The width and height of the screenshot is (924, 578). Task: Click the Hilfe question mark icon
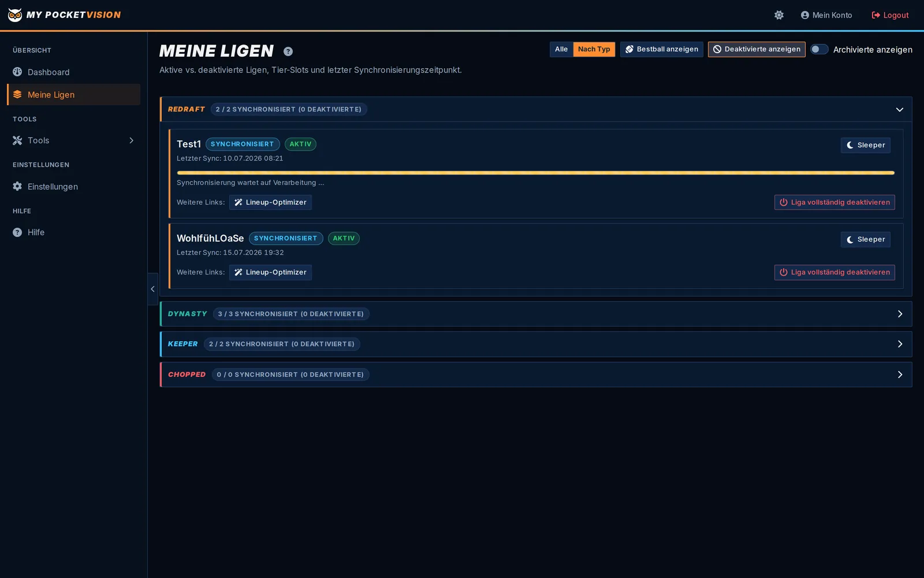click(17, 232)
